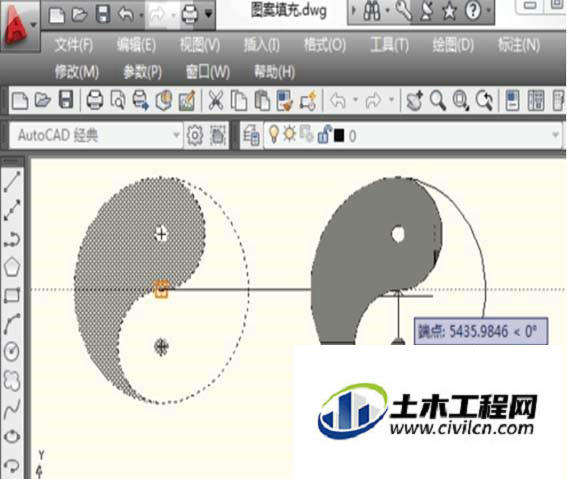Viewport: 567px width, 479px height.
Task: Click the Copy icon
Action: (239, 100)
